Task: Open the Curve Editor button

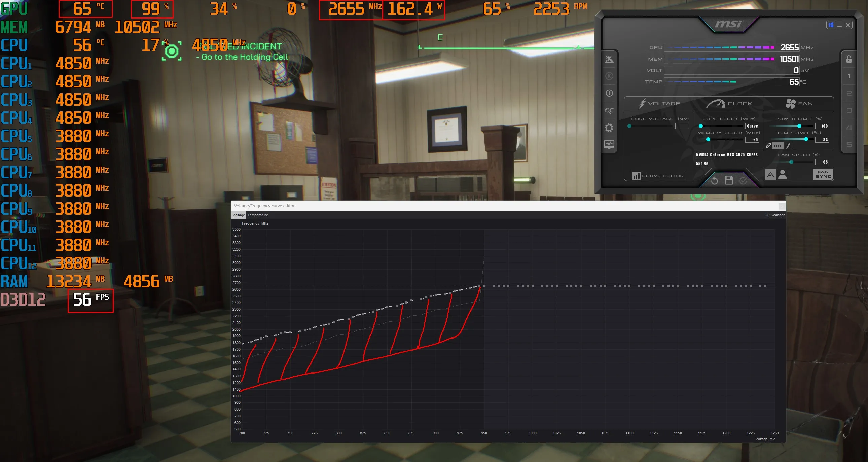Action: click(658, 176)
